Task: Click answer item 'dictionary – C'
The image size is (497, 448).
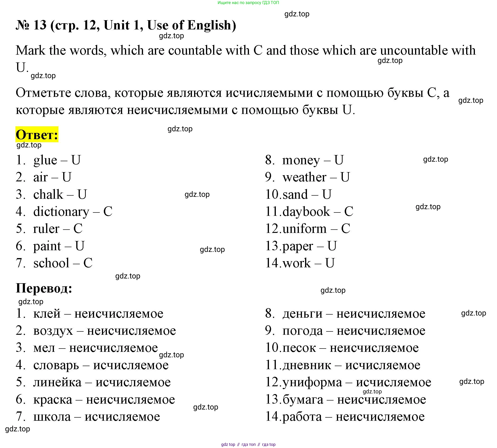Action: click(x=73, y=212)
